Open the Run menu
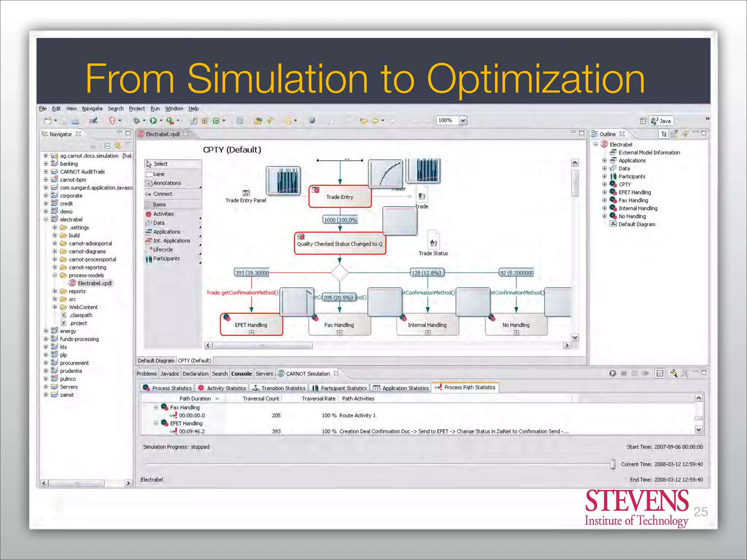Screen dimensions: 747x560 155,109
